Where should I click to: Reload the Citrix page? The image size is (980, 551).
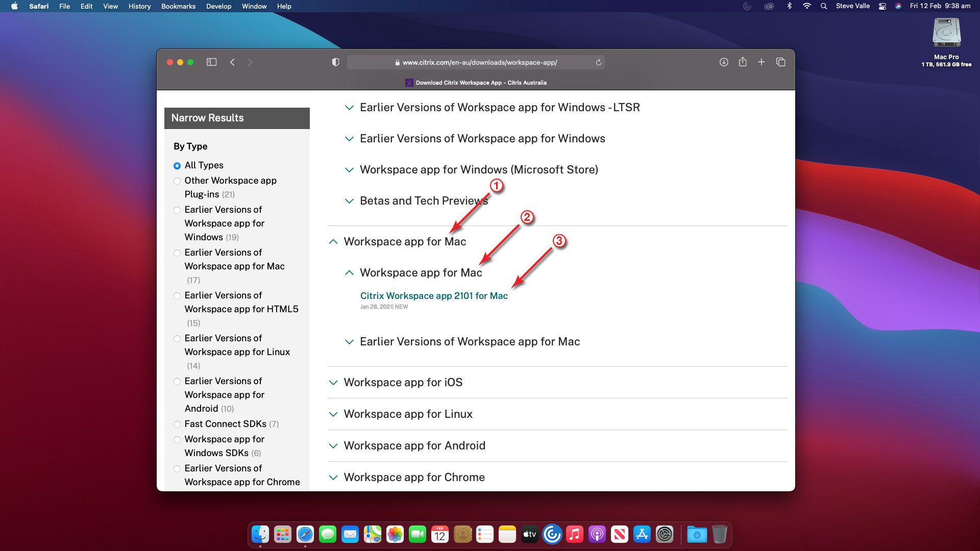[x=598, y=62]
